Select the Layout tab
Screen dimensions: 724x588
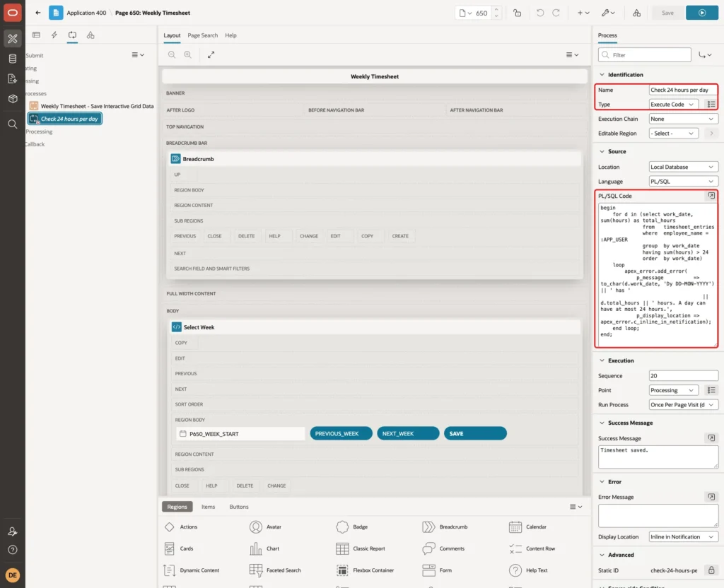[x=172, y=35]
